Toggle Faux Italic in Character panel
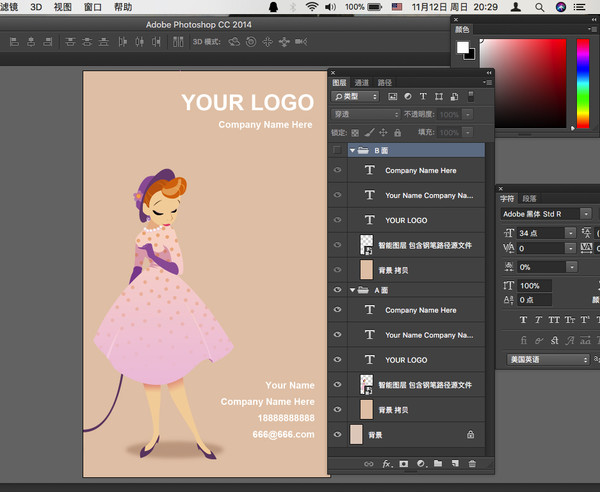This screenshot has width=600, height=492. [538, 319]
